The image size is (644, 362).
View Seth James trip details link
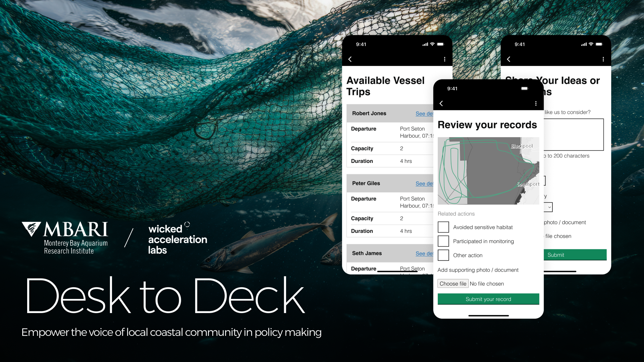(424, 254)
